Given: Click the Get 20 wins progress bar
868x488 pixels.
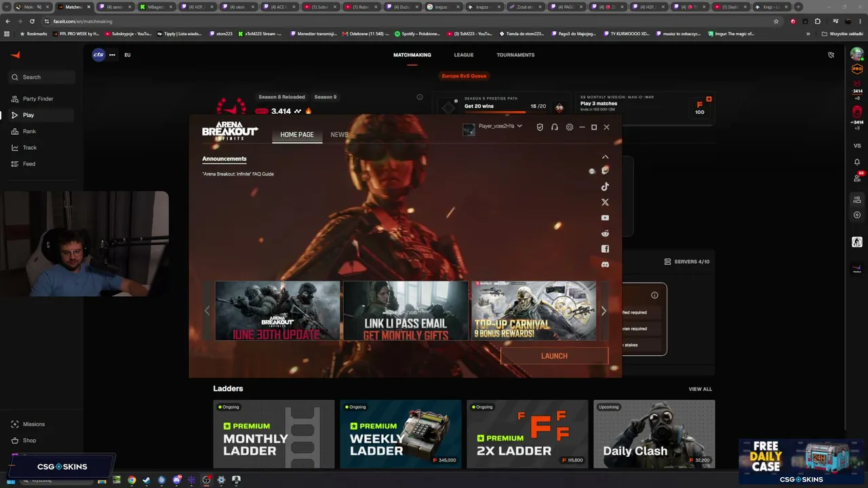Looking at the screenshot, I should click(505, 112).
